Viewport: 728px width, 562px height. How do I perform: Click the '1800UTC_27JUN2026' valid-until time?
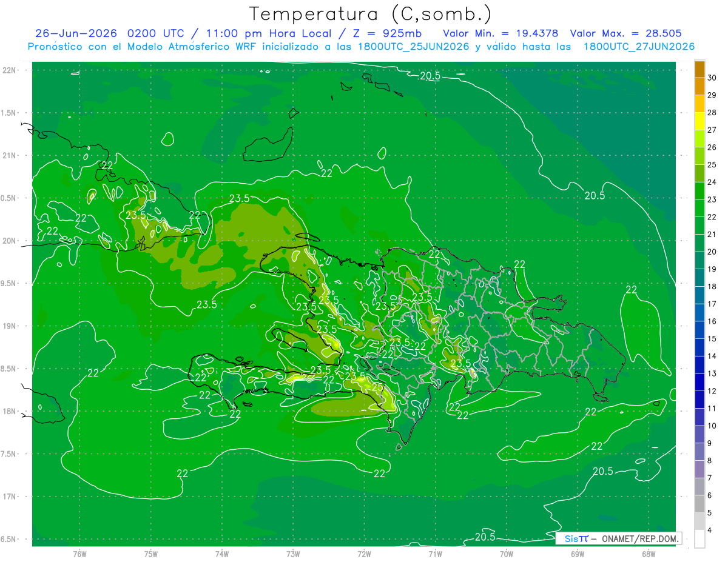click(639, 47)
